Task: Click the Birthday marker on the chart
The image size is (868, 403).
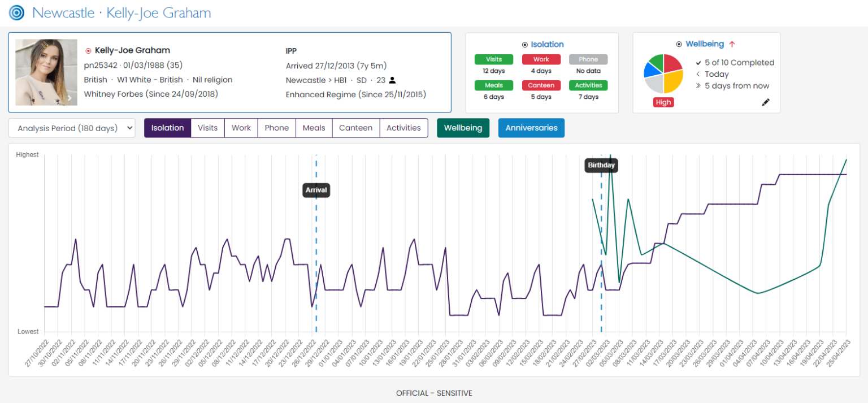Action: pos(601,166)
